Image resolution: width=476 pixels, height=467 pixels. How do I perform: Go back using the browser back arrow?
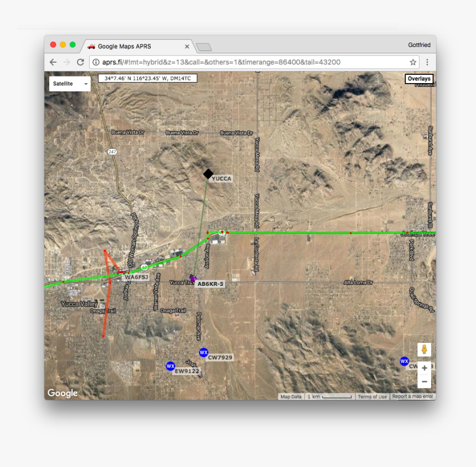(x=53, y=62)
